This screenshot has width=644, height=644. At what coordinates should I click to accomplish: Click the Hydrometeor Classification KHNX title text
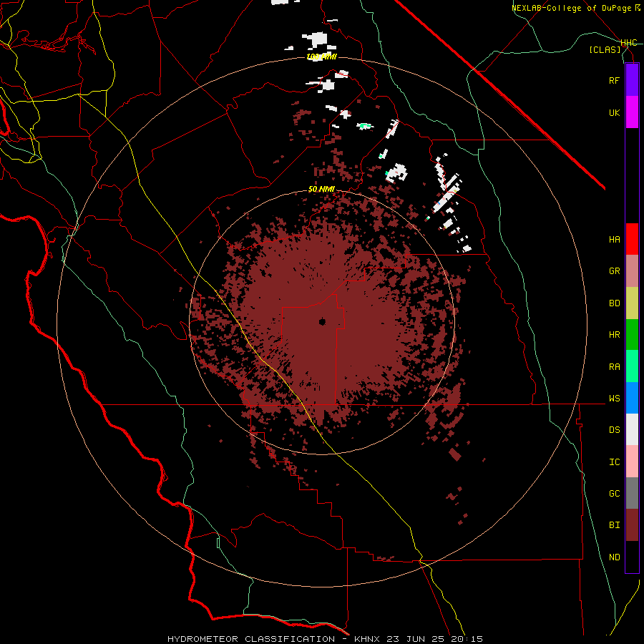tap(325, 639)
